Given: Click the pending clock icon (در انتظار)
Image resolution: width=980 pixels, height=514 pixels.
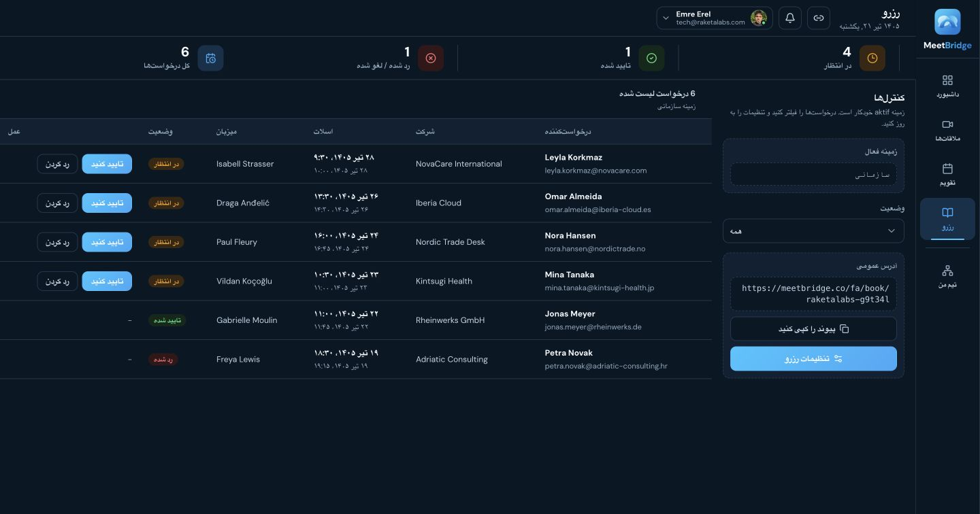Looking at the screenshot, I should pos(872,58).
